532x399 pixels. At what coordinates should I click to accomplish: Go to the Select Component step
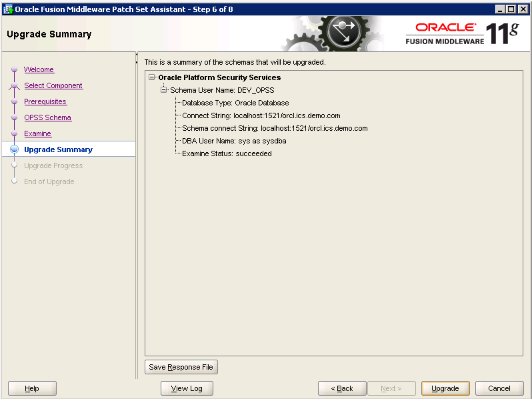[x=53, y=85]
